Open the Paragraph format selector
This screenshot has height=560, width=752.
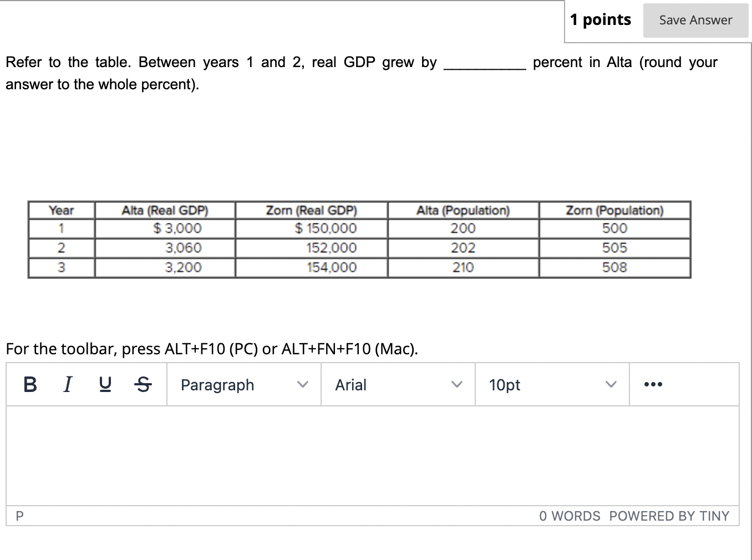(x=217, y=384)
